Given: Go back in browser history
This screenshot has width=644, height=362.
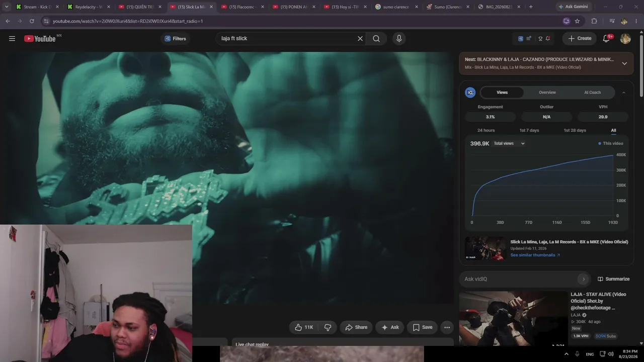Looking at the screenshot, I should (7, 21).
